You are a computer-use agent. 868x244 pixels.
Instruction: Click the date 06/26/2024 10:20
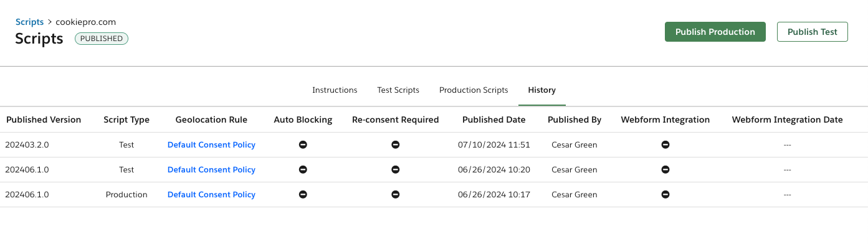[494, 169]
